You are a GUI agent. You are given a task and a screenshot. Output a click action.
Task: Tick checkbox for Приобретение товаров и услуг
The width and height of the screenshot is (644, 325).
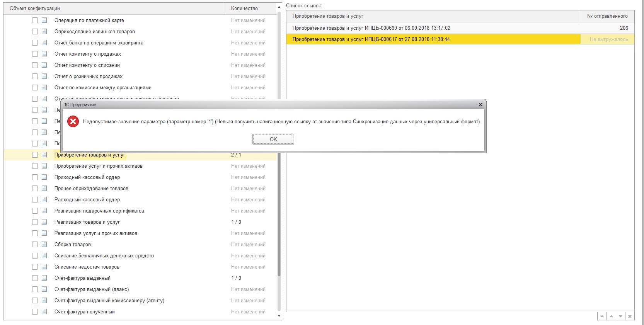pos(35,155)
